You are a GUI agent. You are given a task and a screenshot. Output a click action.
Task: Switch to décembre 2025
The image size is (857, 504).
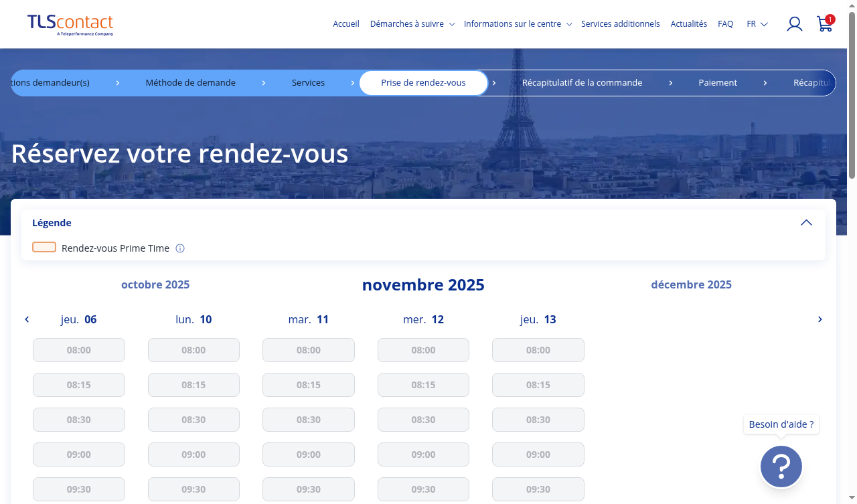click(x=691, y=284)
